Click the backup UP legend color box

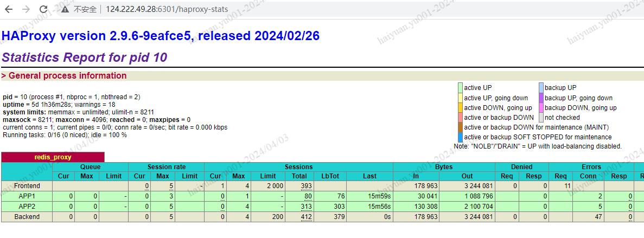pyautogui.click(x=541, y=88)
